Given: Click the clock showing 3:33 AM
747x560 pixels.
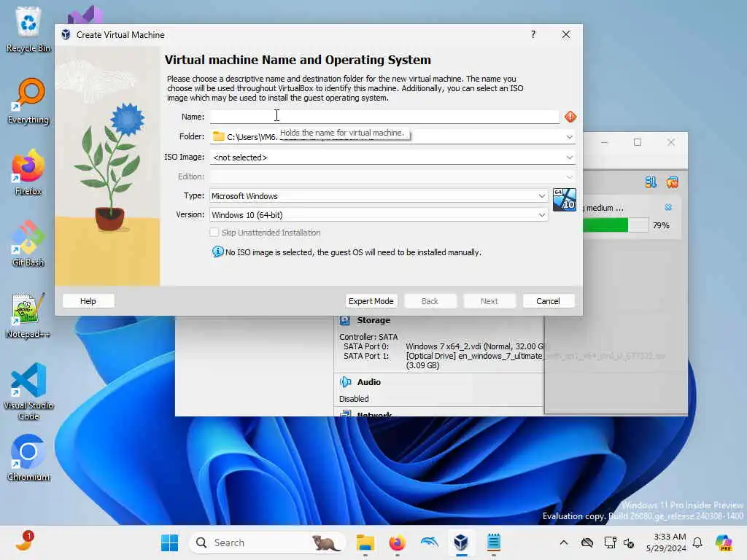Looking at the screenshot, I should point(666,542).
